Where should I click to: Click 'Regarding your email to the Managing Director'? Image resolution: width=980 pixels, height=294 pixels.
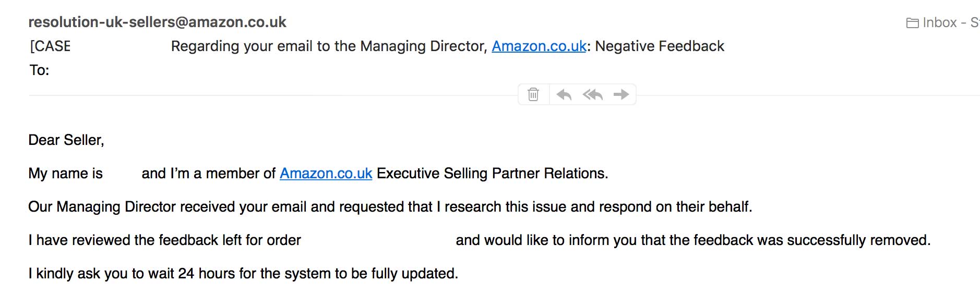[x=329, y=46]
